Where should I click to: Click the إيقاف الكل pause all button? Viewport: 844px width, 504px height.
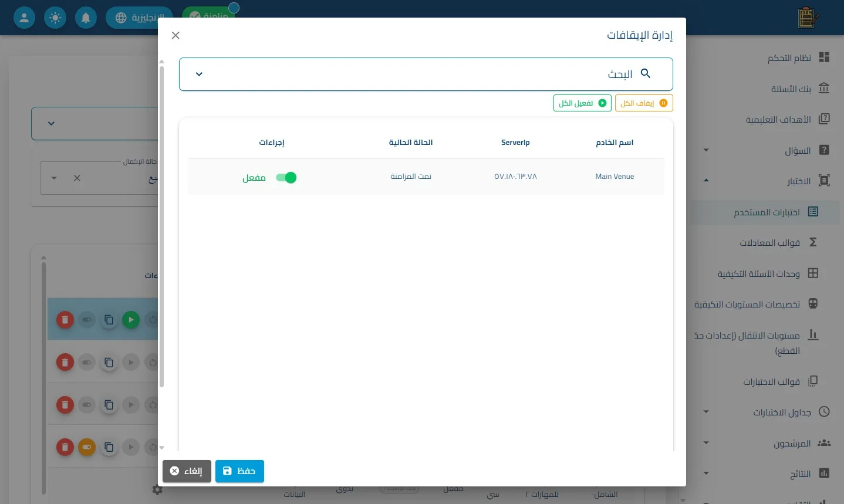click(644, 103)
